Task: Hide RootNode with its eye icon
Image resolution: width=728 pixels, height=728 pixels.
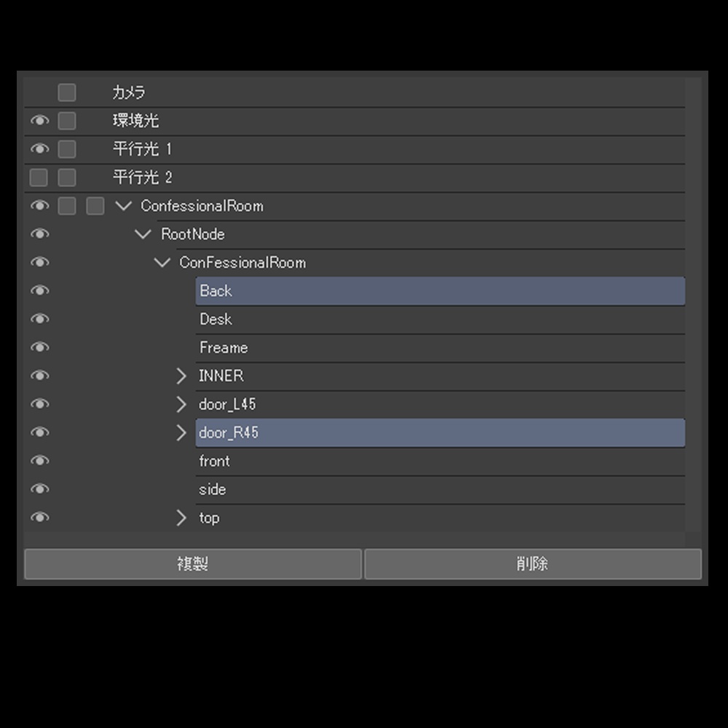Action: 39,234
